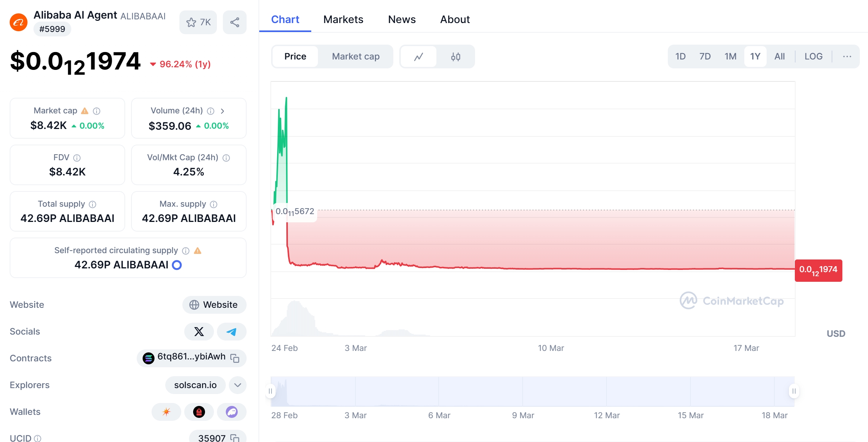
Task: Click the Alibaba AI Agent coin logo
Action: point(19,22)
